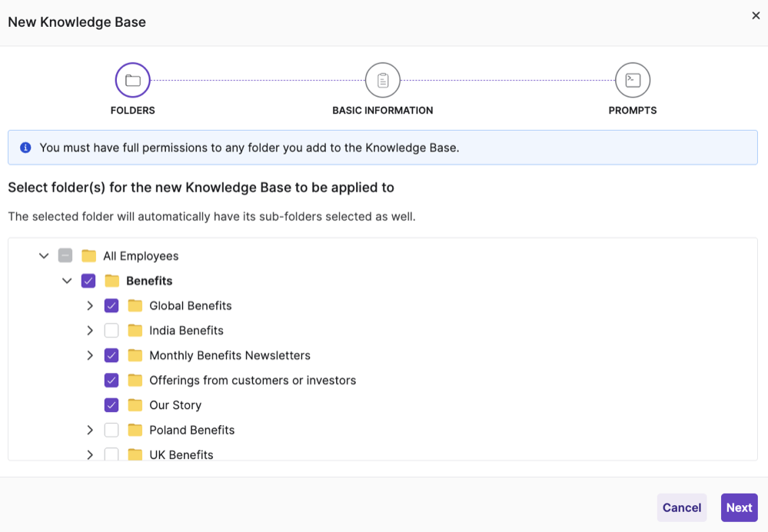Click the Folders step folder icon
The height and width of the screenshot is (532, 768).
pyautogui.click(x=132, y=79)
